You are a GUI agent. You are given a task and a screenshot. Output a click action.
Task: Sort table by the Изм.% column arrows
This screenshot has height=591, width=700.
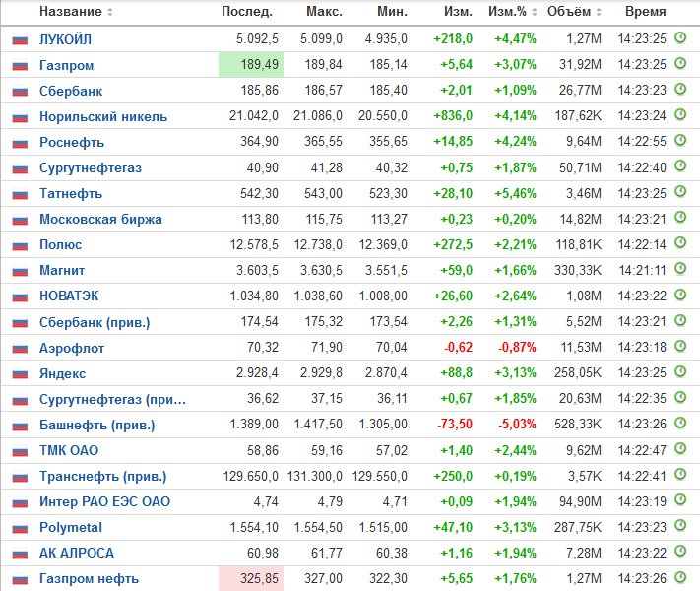534,12
